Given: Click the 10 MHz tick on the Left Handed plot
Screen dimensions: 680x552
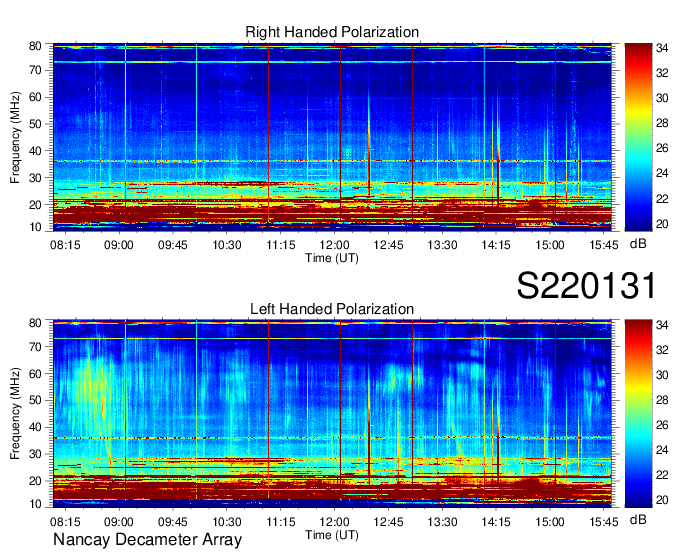Looking at the screenshot, I should 36,504.
